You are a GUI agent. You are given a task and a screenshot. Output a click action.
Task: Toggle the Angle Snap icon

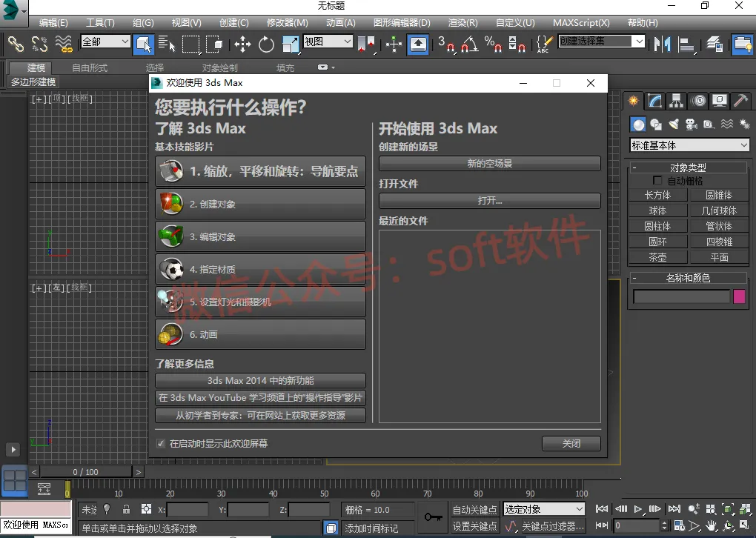pyautogui.click(x=470, y=44)
